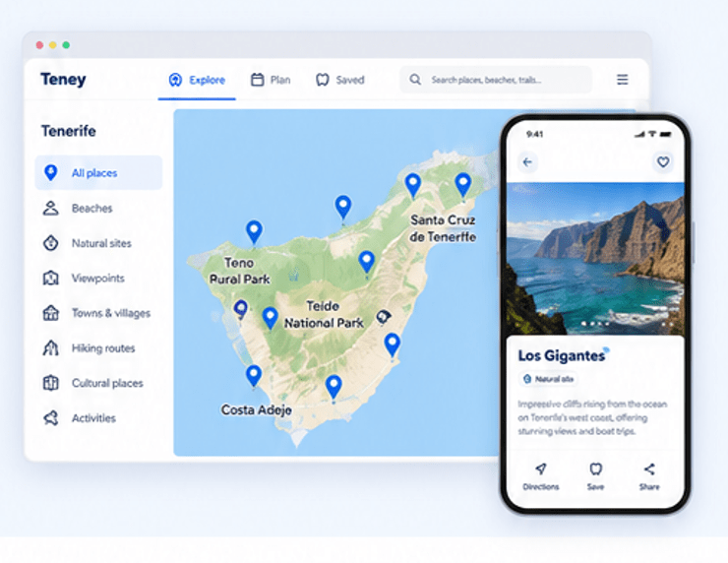Select All places in sidebar
728x563 pixels.
pyautogui.click(x=98, y=173)
